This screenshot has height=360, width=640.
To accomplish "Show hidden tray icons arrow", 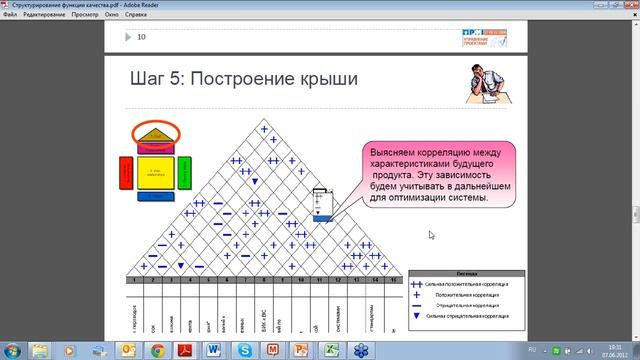I will tap(545, 351).
